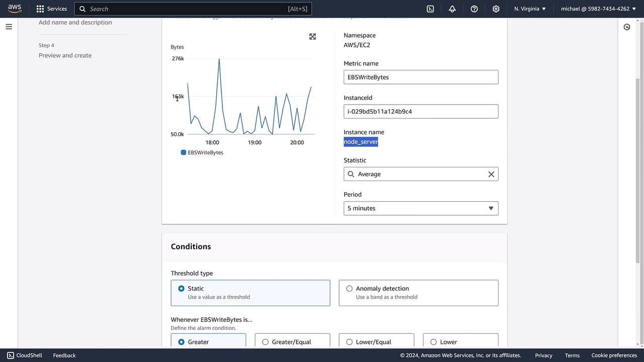Click the AWS logo home icon

(15, 9)
